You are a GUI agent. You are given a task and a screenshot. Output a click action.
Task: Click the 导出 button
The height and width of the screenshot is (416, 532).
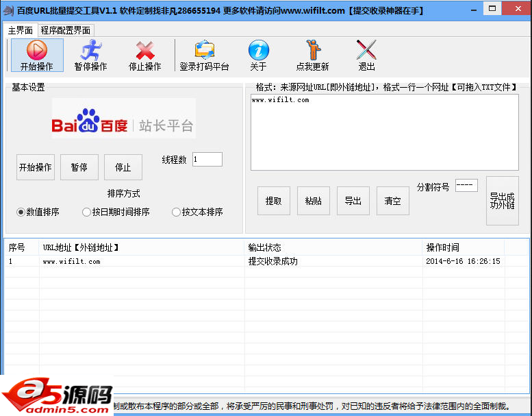pos(353,201)
